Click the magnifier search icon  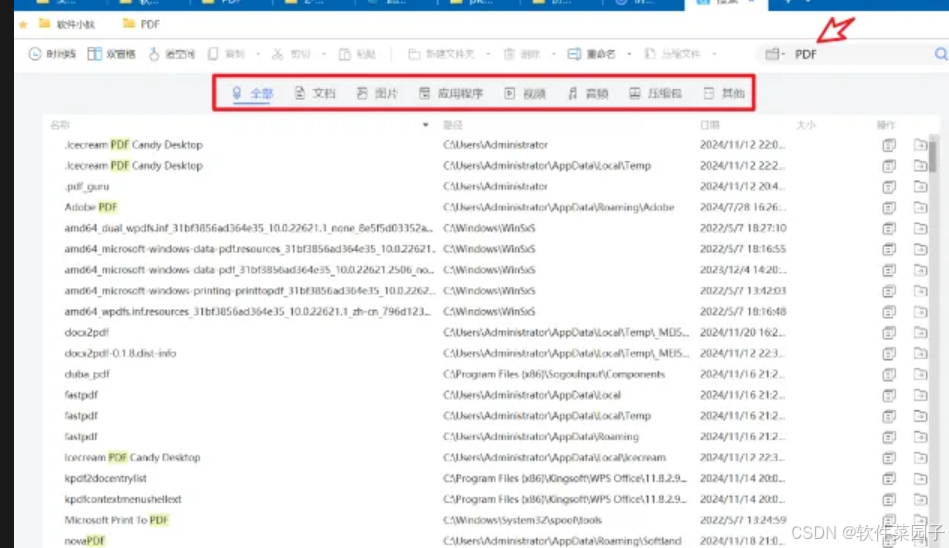click(941, 54)
